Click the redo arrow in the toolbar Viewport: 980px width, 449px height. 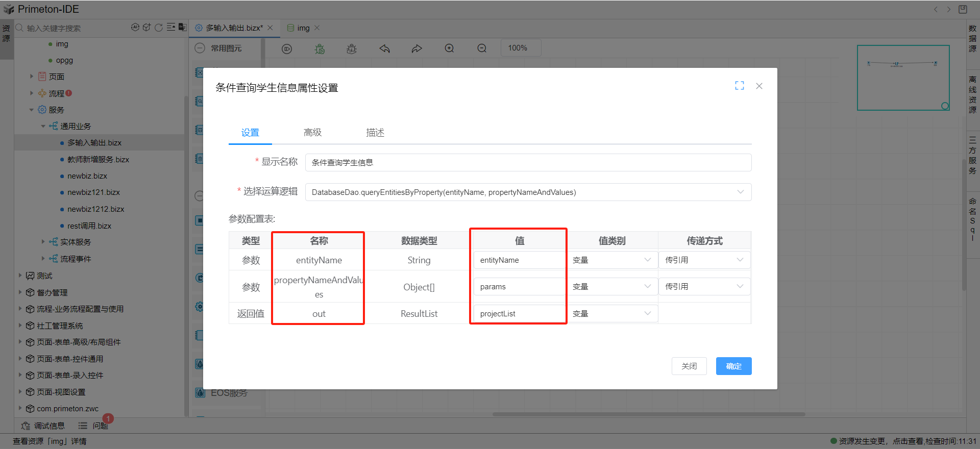coord(417,48)
